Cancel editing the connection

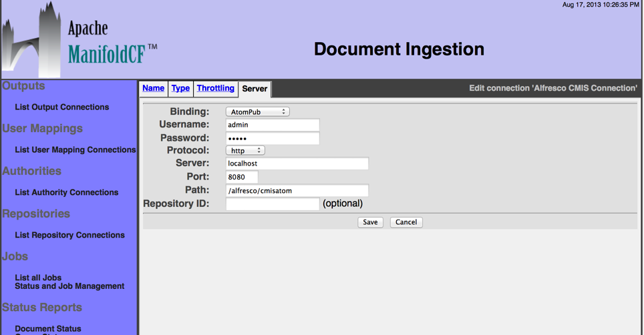(406, 222)
